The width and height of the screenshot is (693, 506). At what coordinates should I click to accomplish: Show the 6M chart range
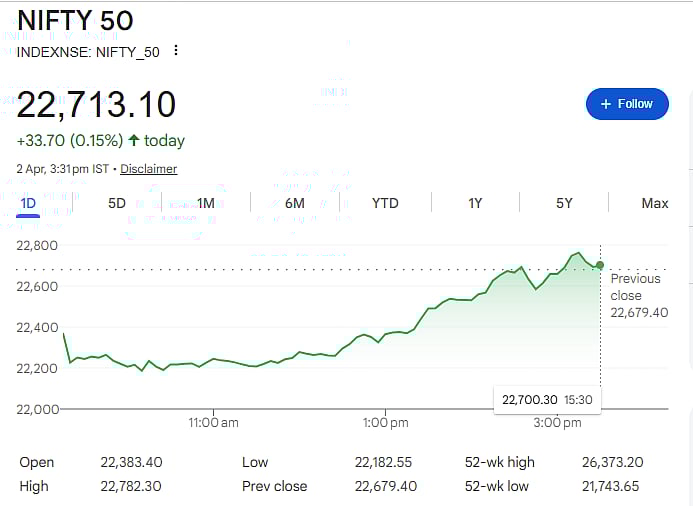tap(295, 203)
